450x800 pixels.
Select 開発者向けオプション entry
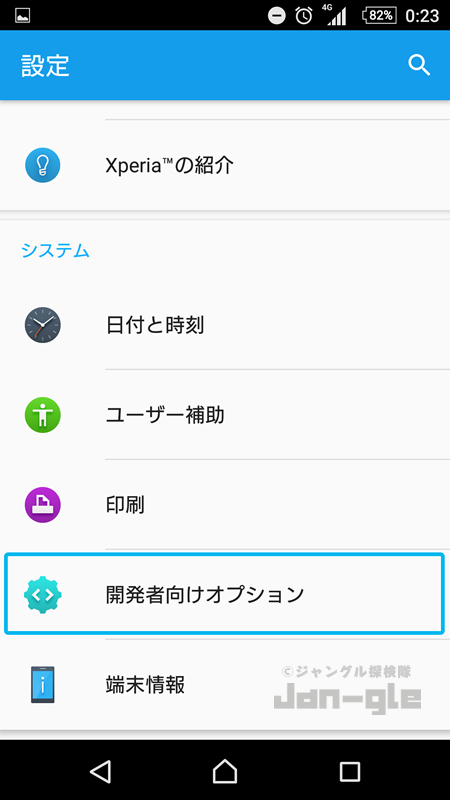click(x=225, y=594)
